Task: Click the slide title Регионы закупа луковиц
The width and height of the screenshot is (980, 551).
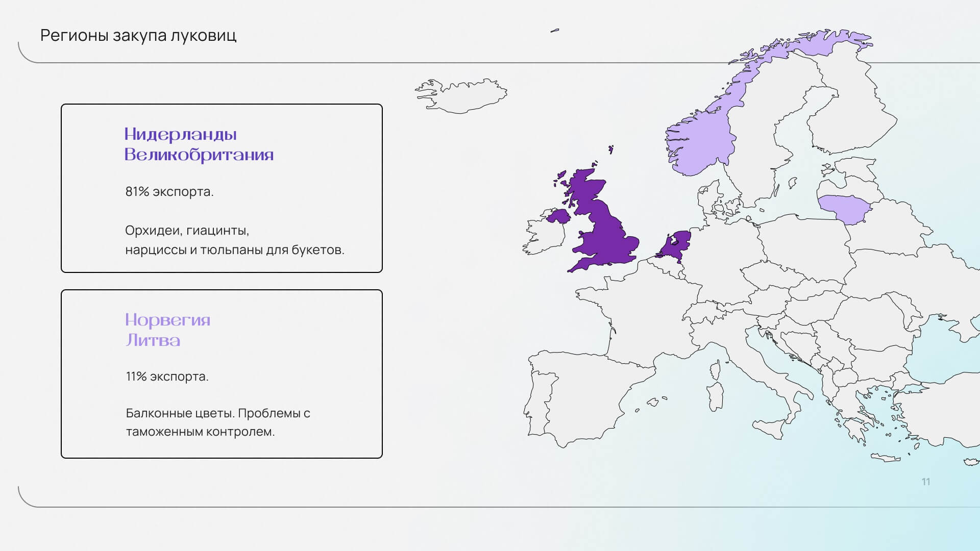Action: pyautogui.click(x=138, y=35)
